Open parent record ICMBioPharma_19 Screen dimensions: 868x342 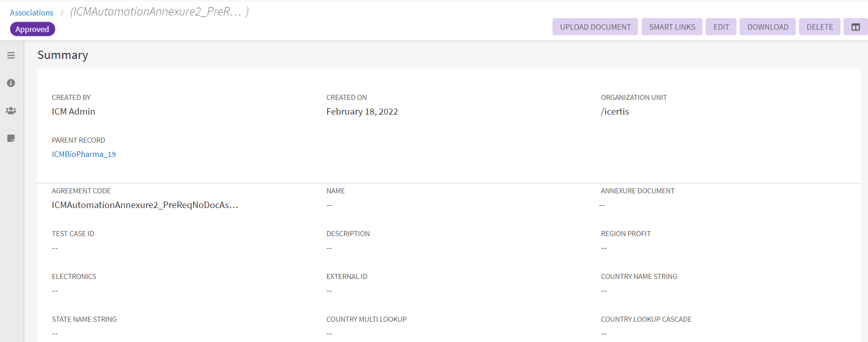(84, 154)
